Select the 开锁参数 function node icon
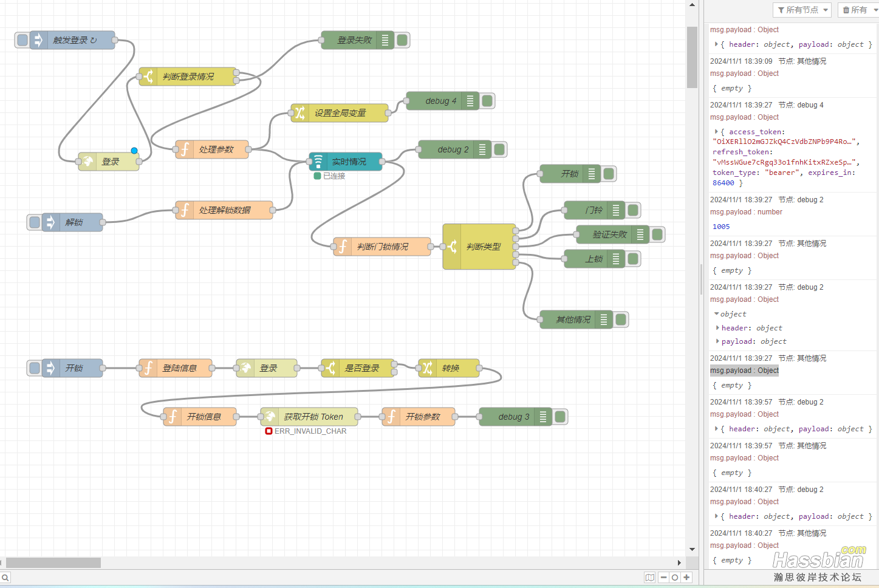879x588 pixels. [391, 417]
